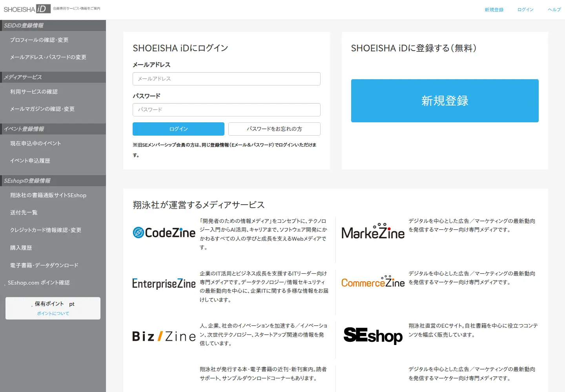565x392 pixels.
Task: Open メールマガジンの確認・変更 in sidebar
Action: click(x=42, y=109)
